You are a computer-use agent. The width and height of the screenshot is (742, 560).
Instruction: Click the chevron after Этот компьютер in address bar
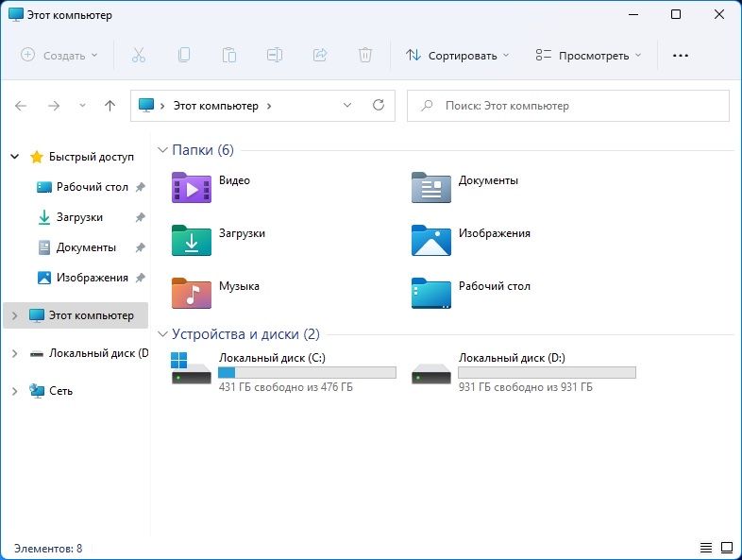269,106
